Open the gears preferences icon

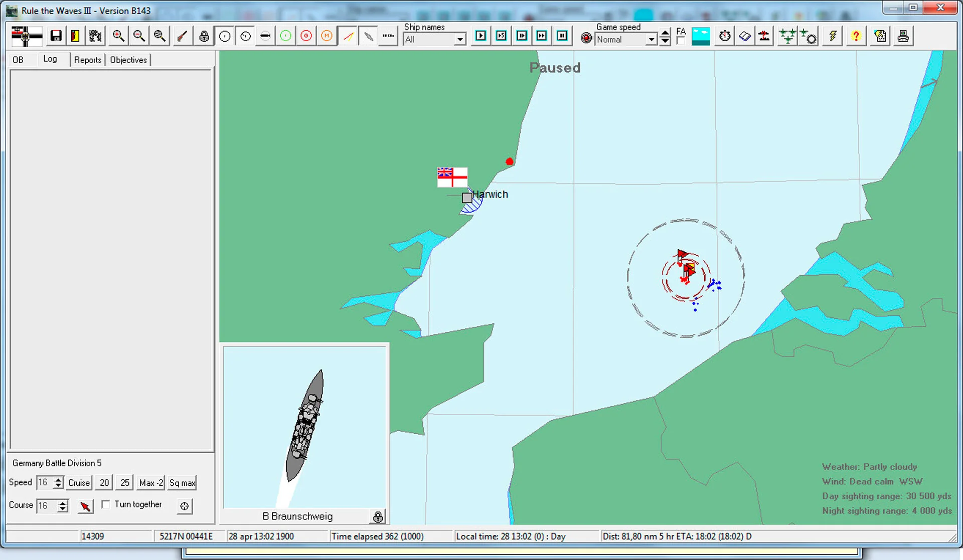point(95,36)
